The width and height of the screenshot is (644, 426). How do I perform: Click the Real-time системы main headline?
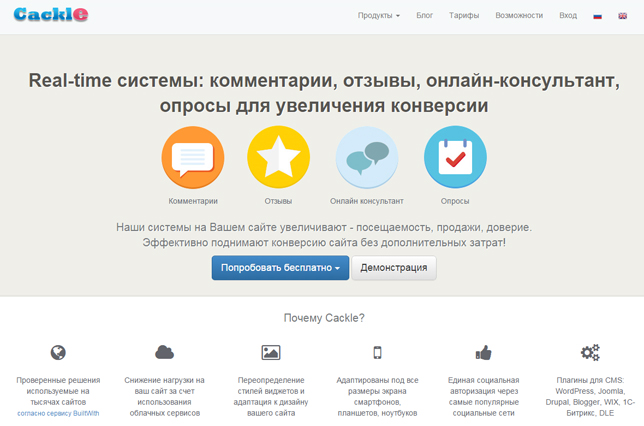[x=324, y=93]
